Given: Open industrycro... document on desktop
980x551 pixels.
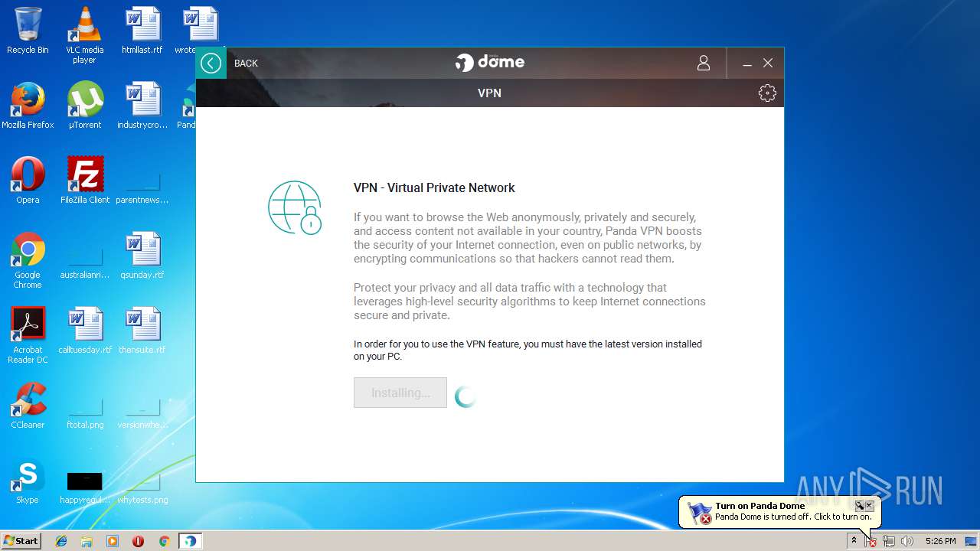Looking at the screenshot, I should tap(142, 106).
